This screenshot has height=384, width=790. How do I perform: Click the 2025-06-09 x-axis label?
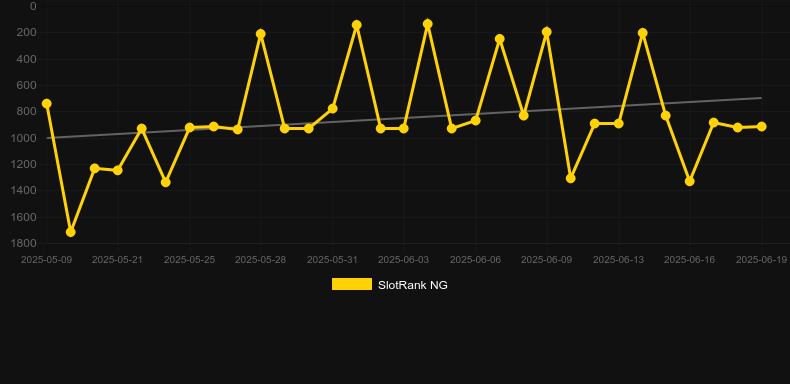(x=547, y=260)
